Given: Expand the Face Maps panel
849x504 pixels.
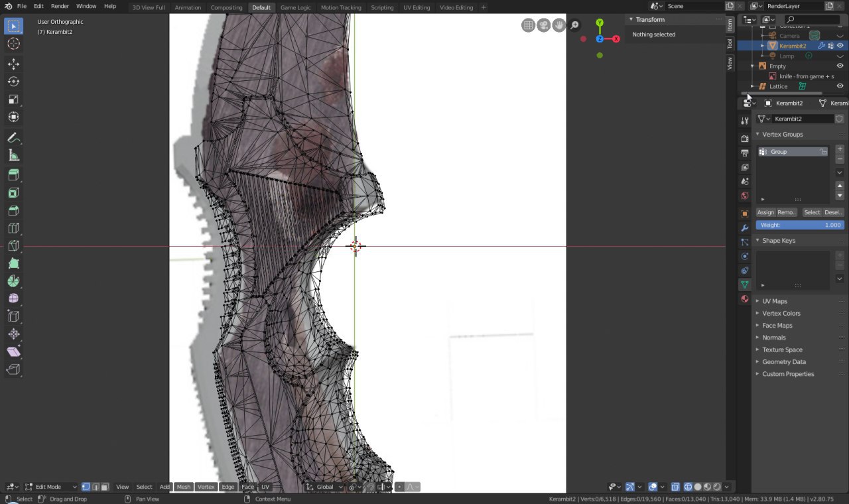Looking at the screenshot, I should coord(777,326).
